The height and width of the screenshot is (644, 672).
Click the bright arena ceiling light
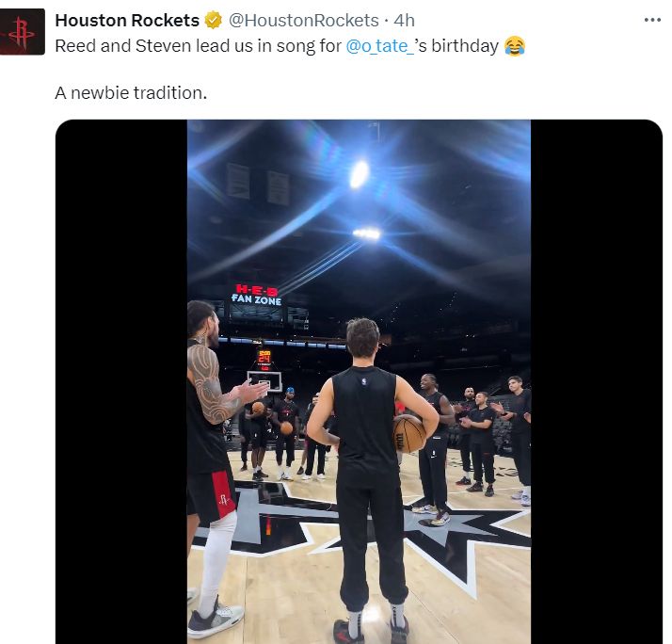tap(359, 174)
